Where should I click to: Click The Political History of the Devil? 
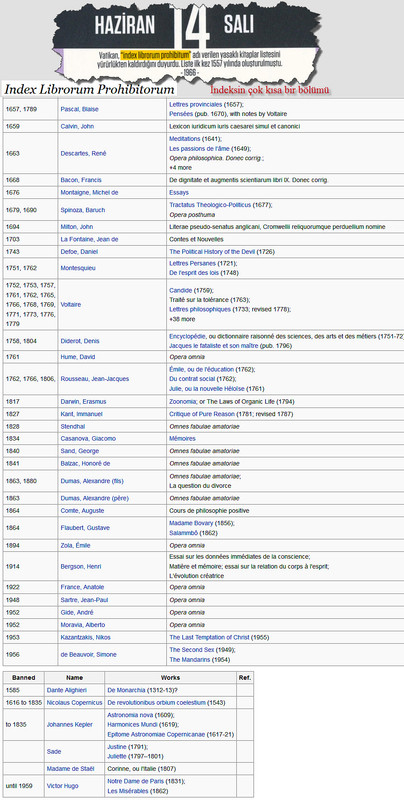coord(212,252)
